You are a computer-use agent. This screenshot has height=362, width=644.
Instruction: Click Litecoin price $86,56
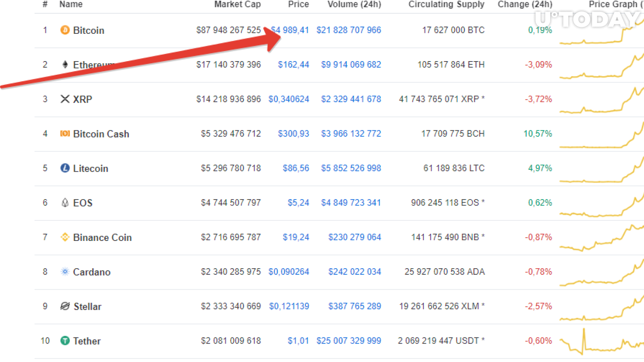pyautogui.click(x=296, y=169)
